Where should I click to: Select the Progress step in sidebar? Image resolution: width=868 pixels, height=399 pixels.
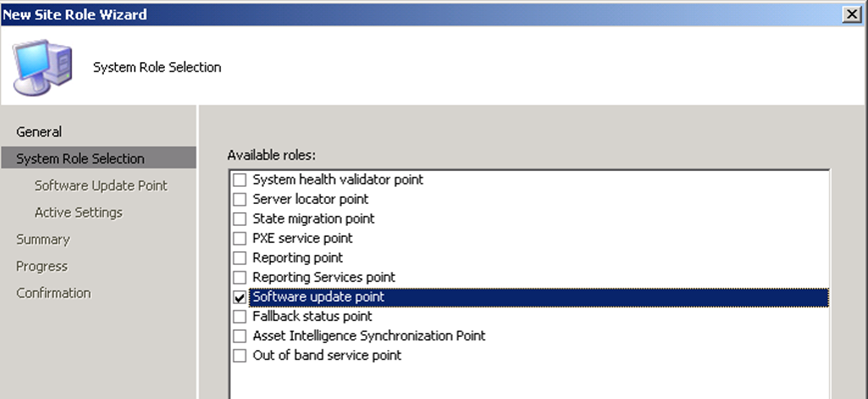[42, 266]
